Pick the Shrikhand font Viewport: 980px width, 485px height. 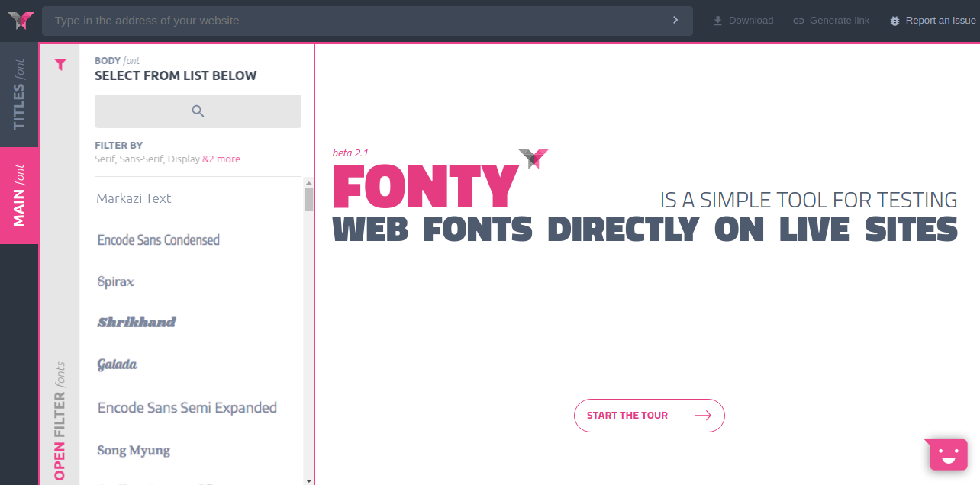137,323
